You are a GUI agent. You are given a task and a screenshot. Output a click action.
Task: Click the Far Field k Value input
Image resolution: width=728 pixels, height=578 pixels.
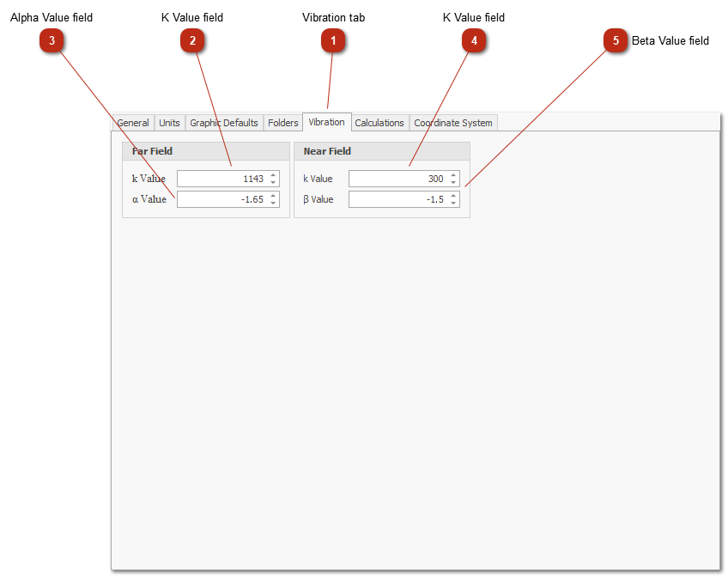[221, 179]
